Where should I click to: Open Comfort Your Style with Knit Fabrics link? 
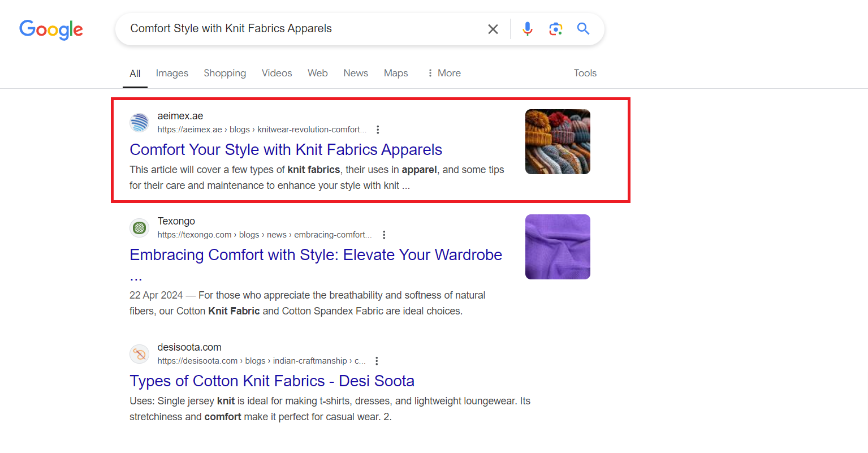pyautogui.click(x=286, y=149)
